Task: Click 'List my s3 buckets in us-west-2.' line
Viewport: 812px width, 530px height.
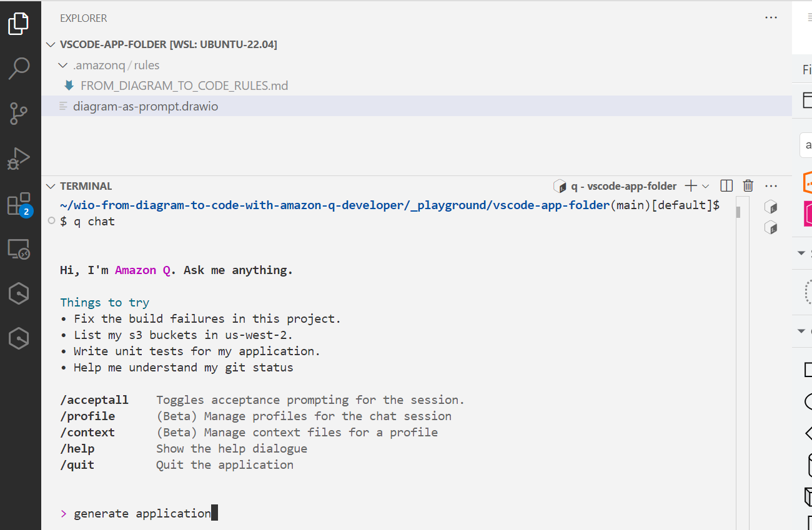Action: click(176, 335)
